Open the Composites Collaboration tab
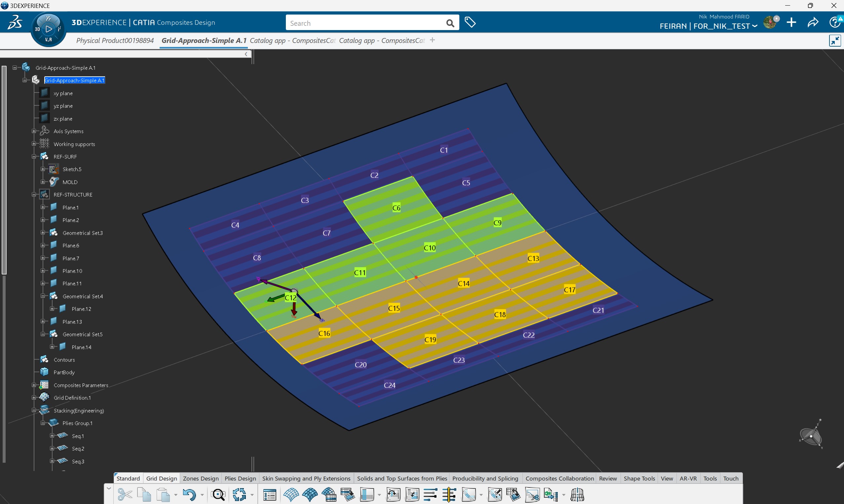Viewport: 844px width, 504px height. point(560,478)
